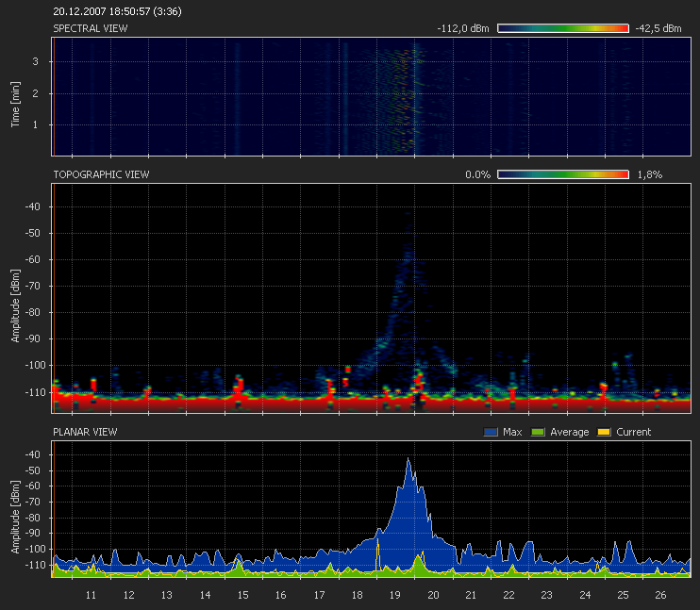Viewport: 700px width, 610px height.
Task: Click the Topographic View -40 amplitude tick
Action: [x=32, y=206]
